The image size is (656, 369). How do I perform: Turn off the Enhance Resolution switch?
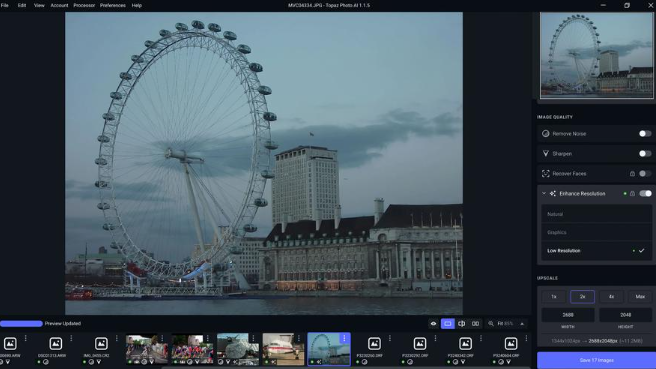click(645, 193)
